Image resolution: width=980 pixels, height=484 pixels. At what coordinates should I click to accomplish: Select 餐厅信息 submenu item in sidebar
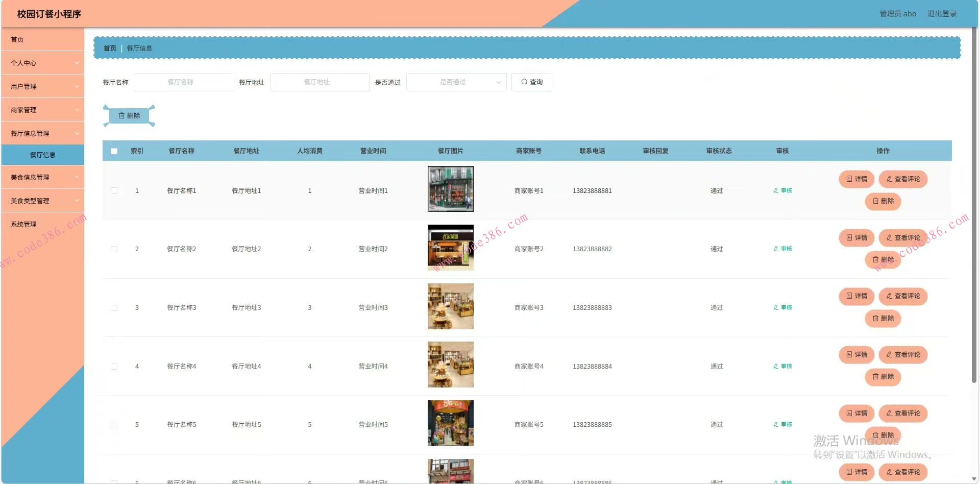(43, 155)
